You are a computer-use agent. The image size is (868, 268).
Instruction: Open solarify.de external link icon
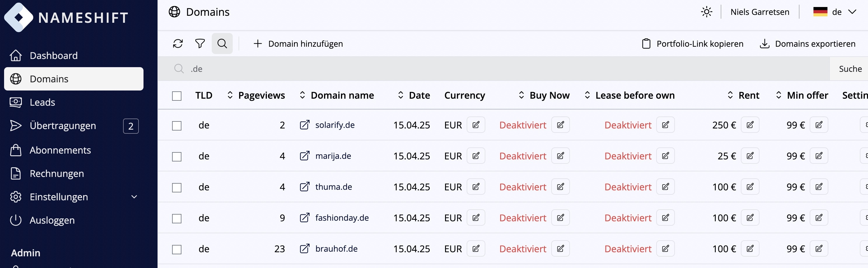[x=304, y=125]
